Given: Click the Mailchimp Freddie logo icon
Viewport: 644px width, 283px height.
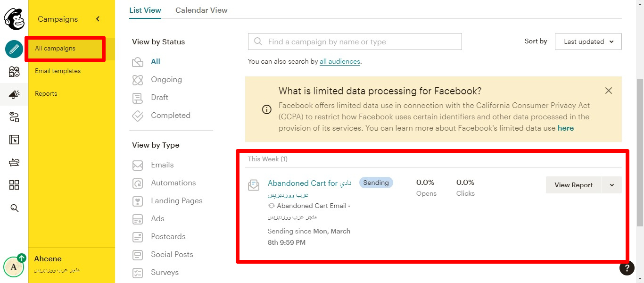Looking at the screenshot, I should pos(14,19).
